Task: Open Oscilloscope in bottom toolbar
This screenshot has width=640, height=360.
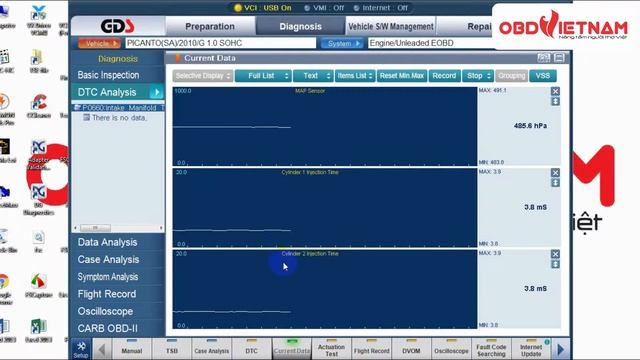Action: pos(451,349)
